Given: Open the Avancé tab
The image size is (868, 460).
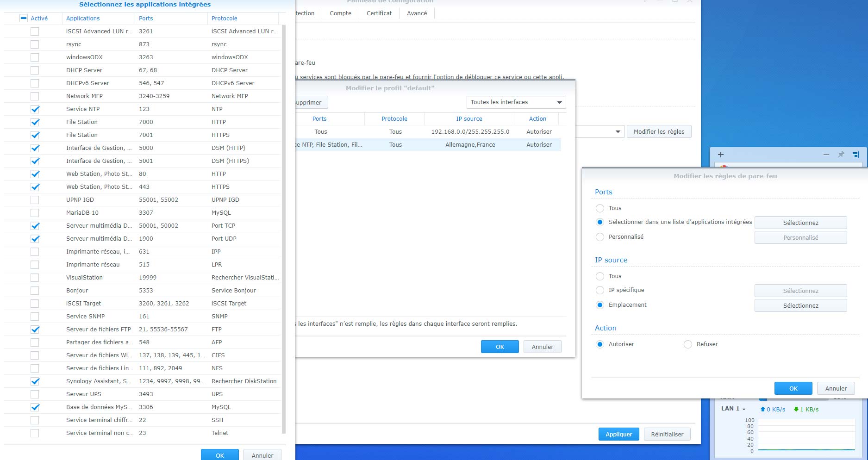Looking at the screenshot, I should point(417,13).
